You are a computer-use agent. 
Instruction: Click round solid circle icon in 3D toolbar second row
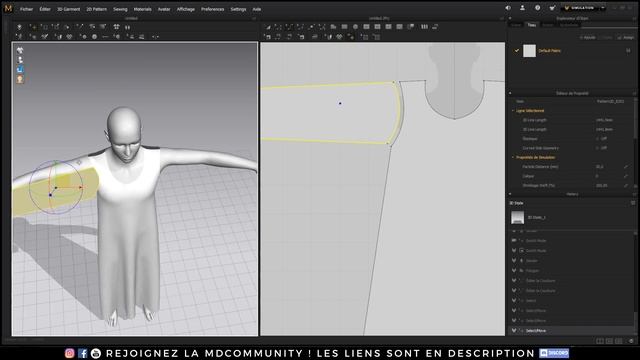[94, 37]
